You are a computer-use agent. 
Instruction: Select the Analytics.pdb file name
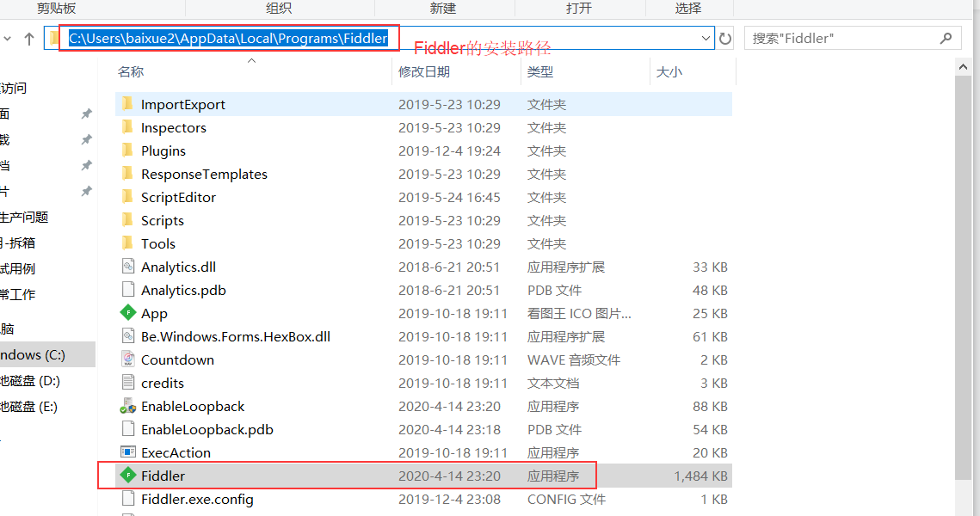[183, 290]
